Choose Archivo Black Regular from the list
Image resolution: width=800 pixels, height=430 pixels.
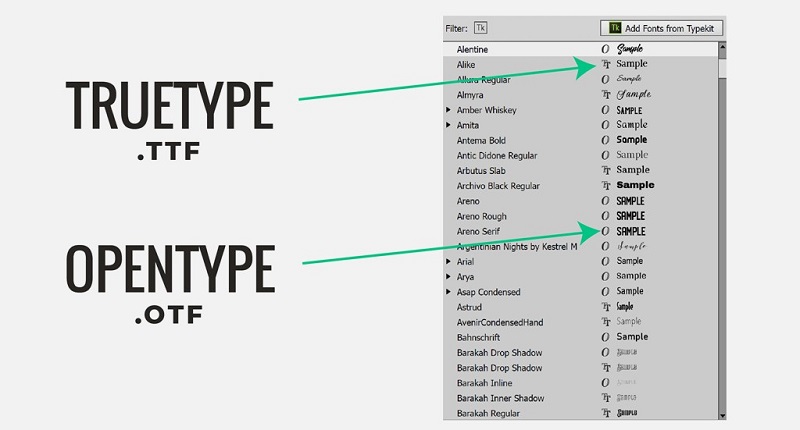click(x=498, y=185)
